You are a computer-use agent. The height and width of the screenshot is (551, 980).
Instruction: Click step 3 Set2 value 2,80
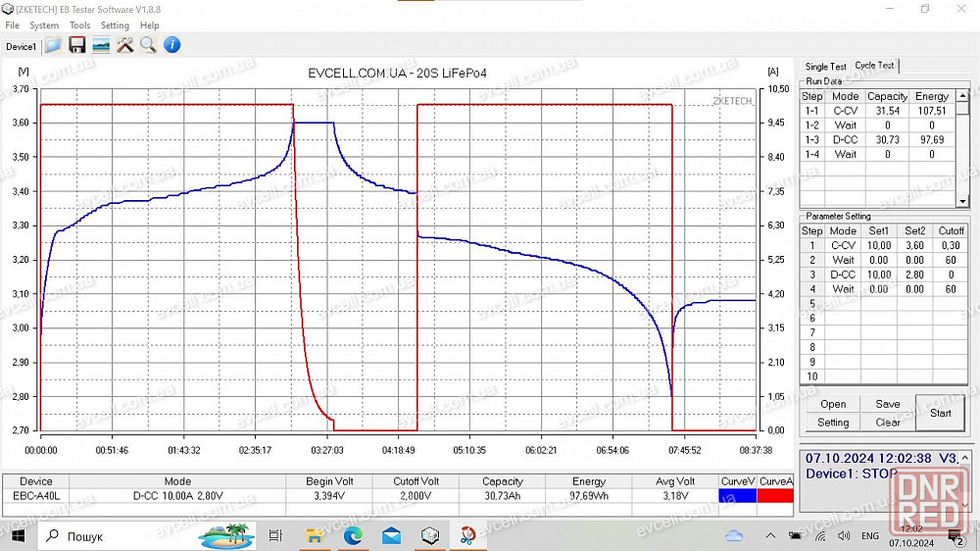coord(915,275)
